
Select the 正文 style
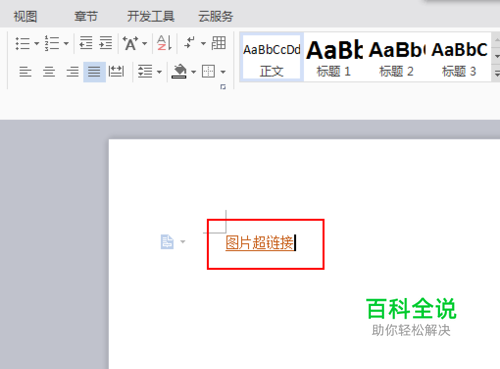click(272, 57)
